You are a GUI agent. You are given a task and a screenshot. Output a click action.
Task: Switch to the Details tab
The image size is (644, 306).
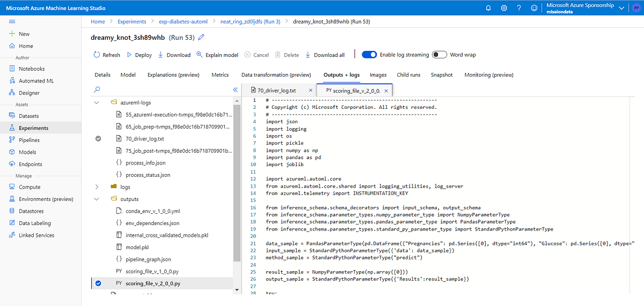(x=103, y=75)
